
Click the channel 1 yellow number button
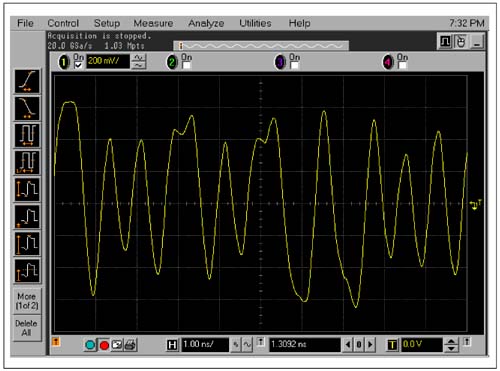point(64,62)
